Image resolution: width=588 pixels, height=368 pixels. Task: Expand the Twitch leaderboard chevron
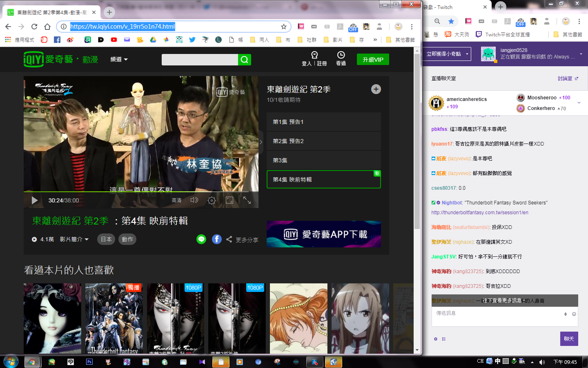[579, 103]
